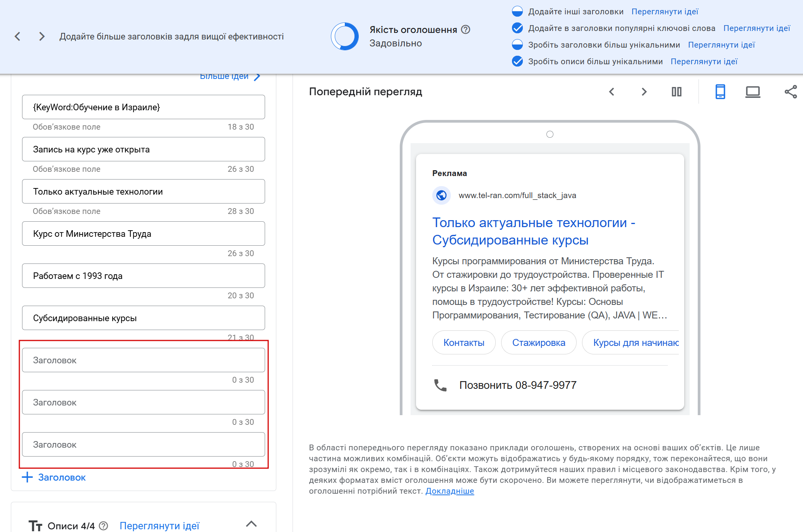Open Переглянути ідеї for unique descriptions suggestion

pyautogui.click(x=704, y=62)
